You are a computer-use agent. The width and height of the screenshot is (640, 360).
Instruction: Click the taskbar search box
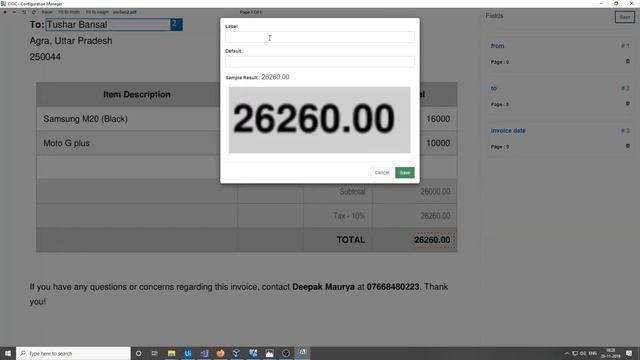tap(73, 353)
